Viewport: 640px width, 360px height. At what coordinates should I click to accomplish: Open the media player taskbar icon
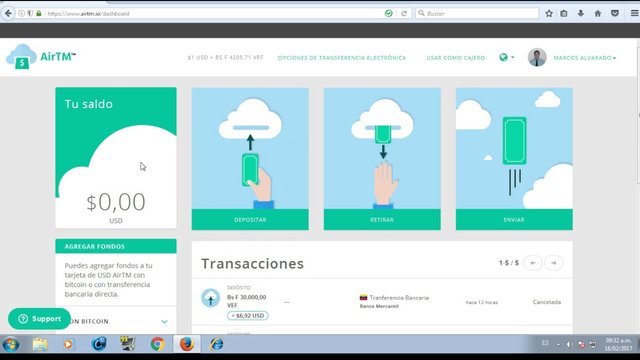pyautogui.click(x=69, y=344)
